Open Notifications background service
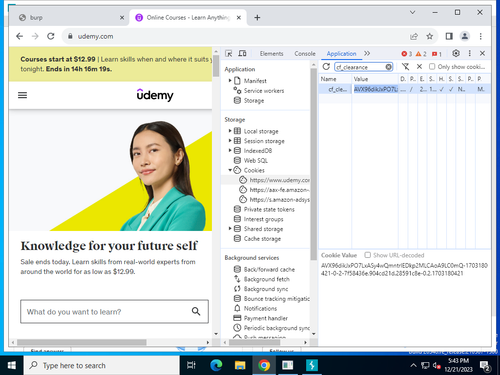The width and height of the screenshot is (500, 375). tap(260, 308)
